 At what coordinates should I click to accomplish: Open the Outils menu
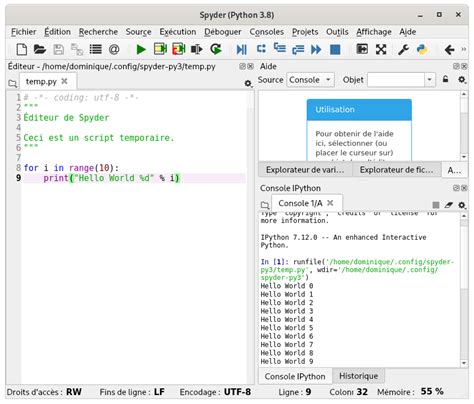(337, 32)
